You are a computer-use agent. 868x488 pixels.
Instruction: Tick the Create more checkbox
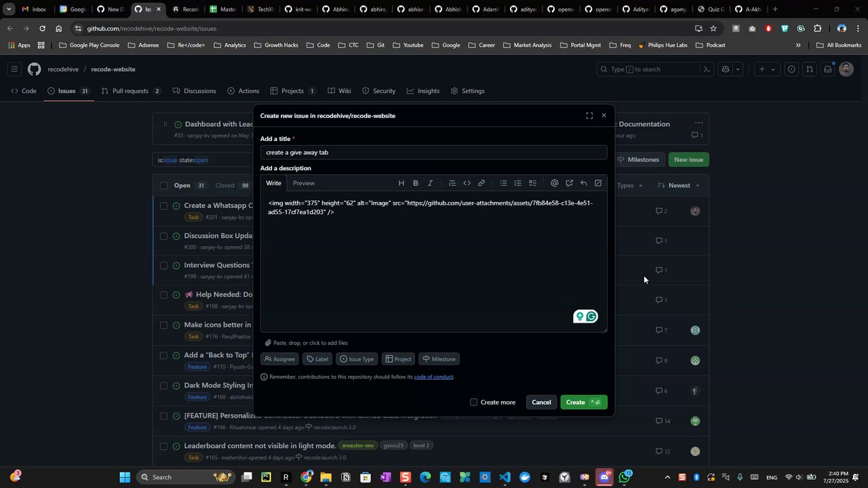point(474,403)
